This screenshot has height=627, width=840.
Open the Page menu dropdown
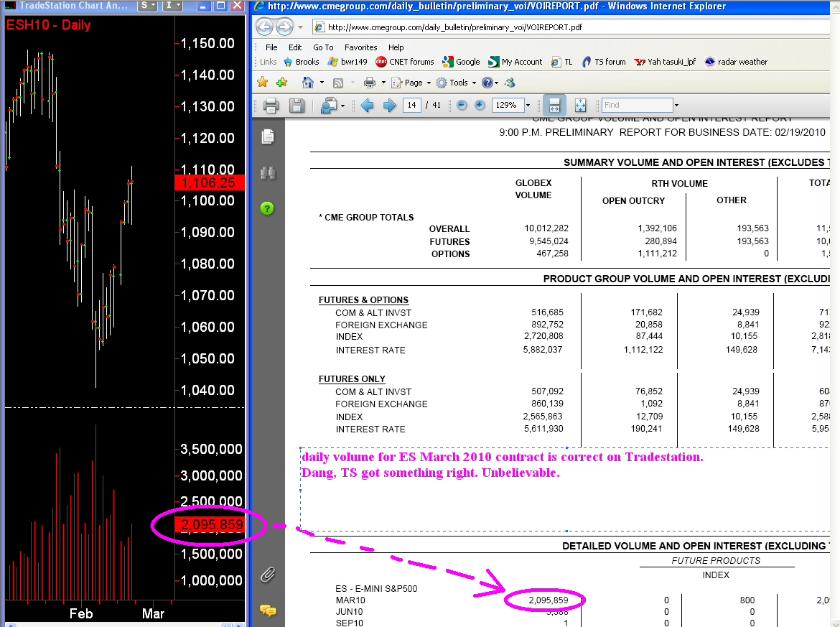pyautogui.click(x=411, y=83)
